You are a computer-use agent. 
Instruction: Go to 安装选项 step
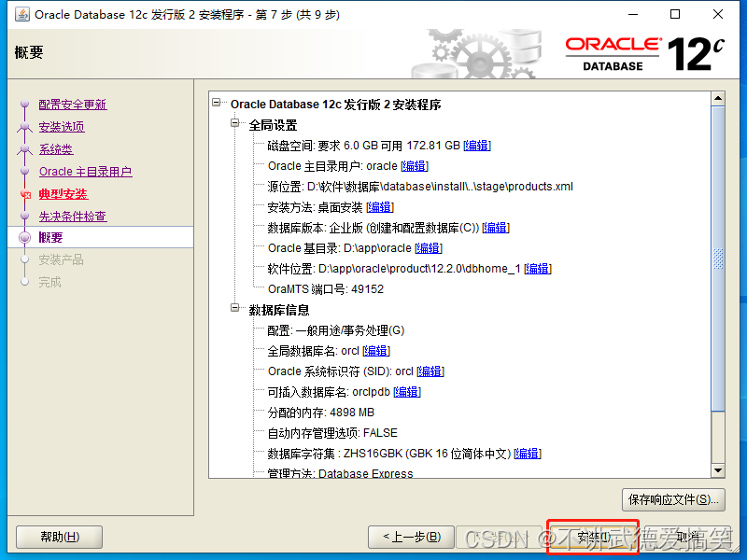62,127
